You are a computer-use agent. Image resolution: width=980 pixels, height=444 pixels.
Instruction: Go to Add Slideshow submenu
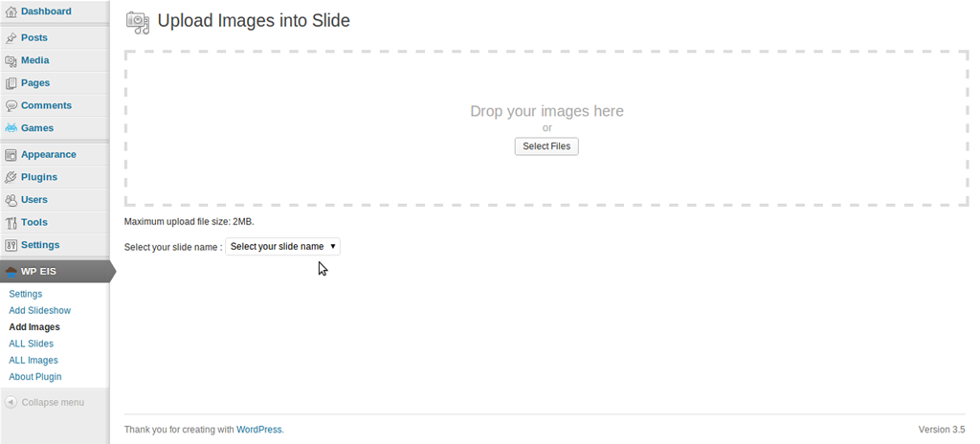[40, 310]
